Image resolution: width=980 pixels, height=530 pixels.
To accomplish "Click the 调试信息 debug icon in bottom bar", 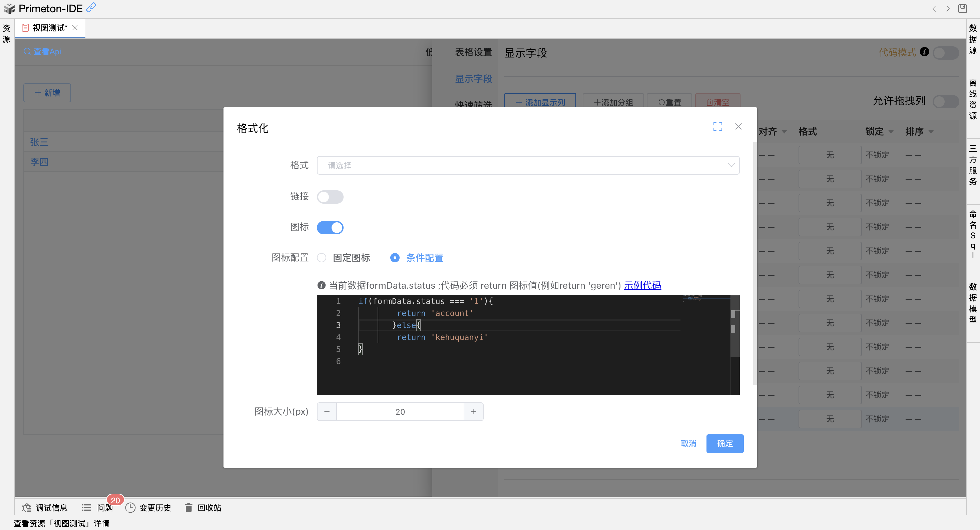I will click(27, 508).
